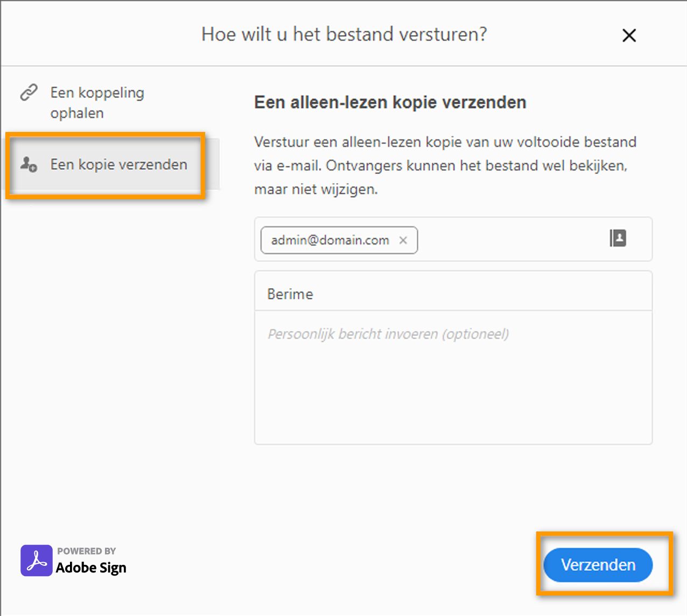This screenshot has height=616, width=687.
Task: Click the personal message text area
Action: click(452, 377)
